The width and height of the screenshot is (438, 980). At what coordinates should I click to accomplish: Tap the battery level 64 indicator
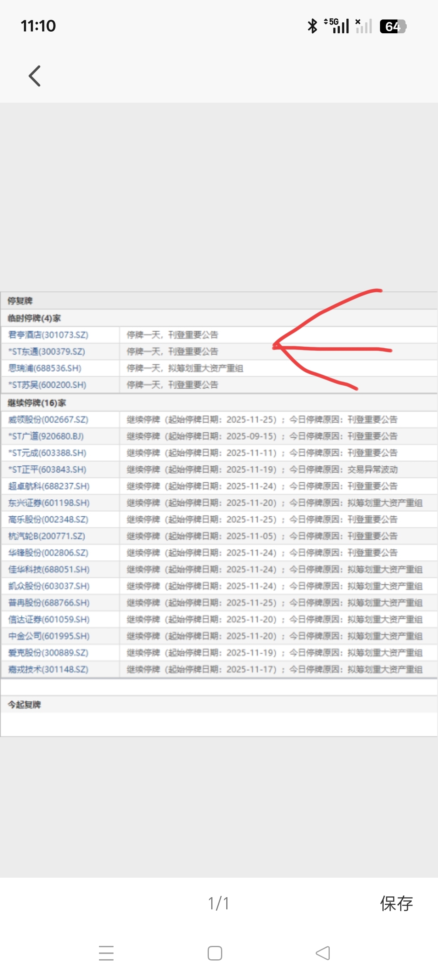click(x=393, y=26)
